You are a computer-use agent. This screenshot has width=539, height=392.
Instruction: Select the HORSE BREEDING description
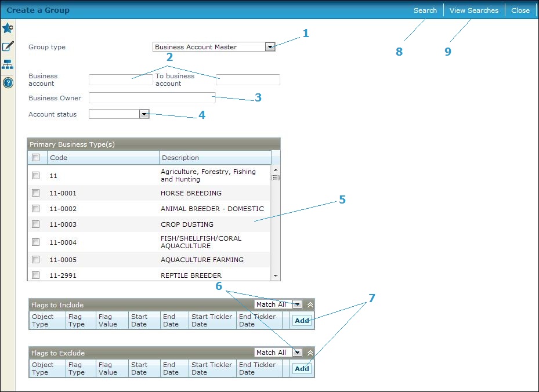click(191, 193)
